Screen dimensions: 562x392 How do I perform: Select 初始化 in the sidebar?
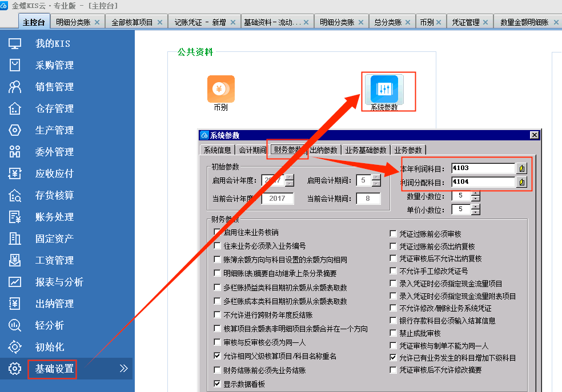click(50, 347)
